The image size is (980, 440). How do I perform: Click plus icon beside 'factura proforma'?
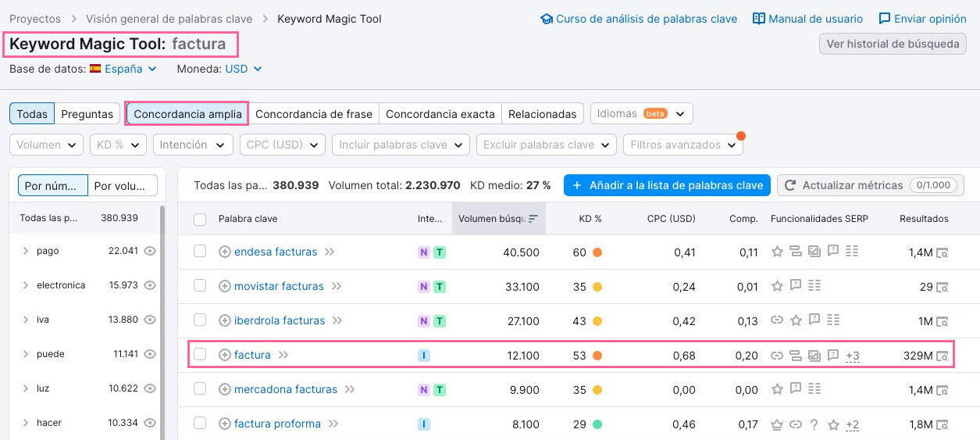(225, 424)
